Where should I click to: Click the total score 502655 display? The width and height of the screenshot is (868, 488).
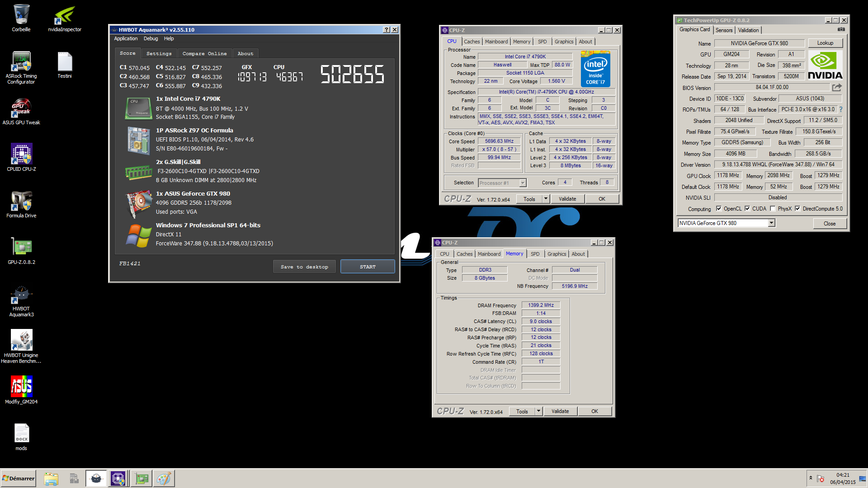(x=352, y=74)
